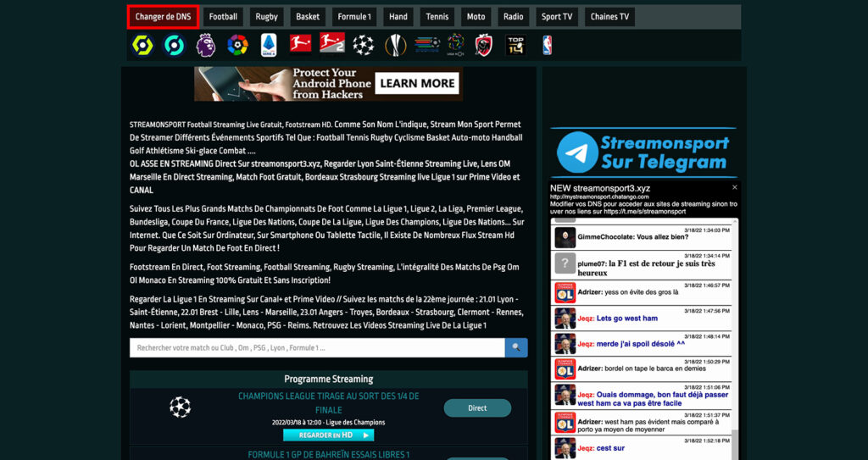Open the Champions League starball icon in top row

(x=363, y=45)
